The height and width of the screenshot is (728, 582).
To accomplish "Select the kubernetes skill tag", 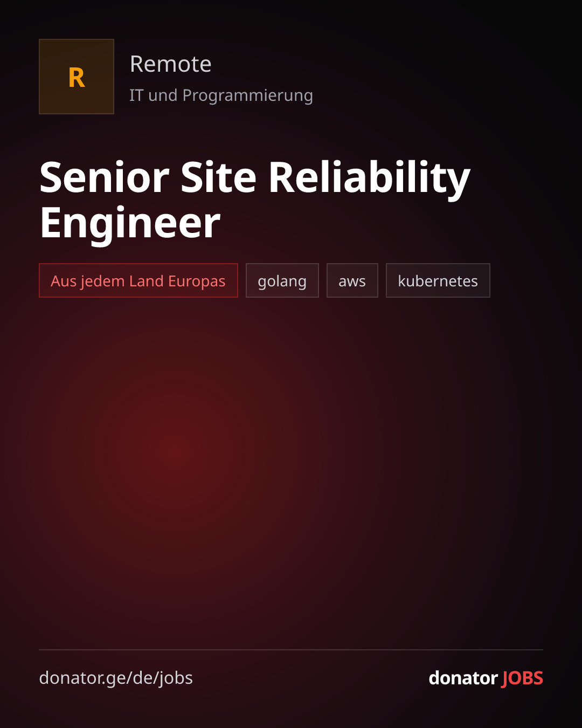I will click(x=438, y=280).
